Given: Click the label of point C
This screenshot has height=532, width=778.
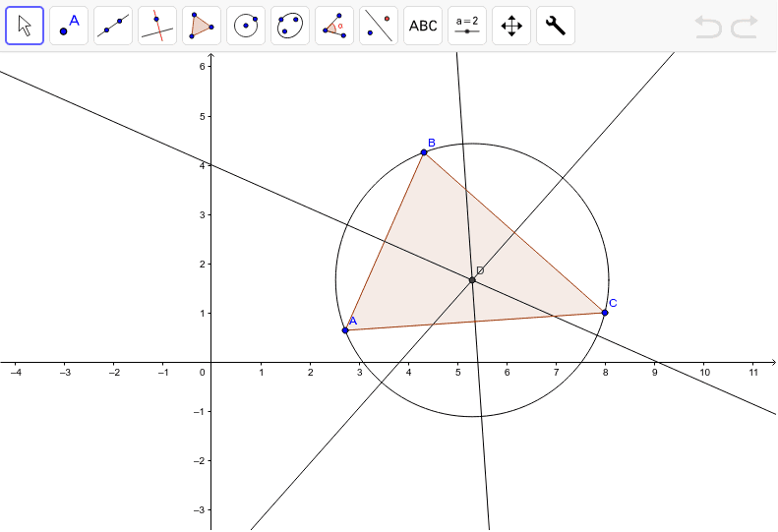Looking at the screenshot, I should (x=614, y=303).
